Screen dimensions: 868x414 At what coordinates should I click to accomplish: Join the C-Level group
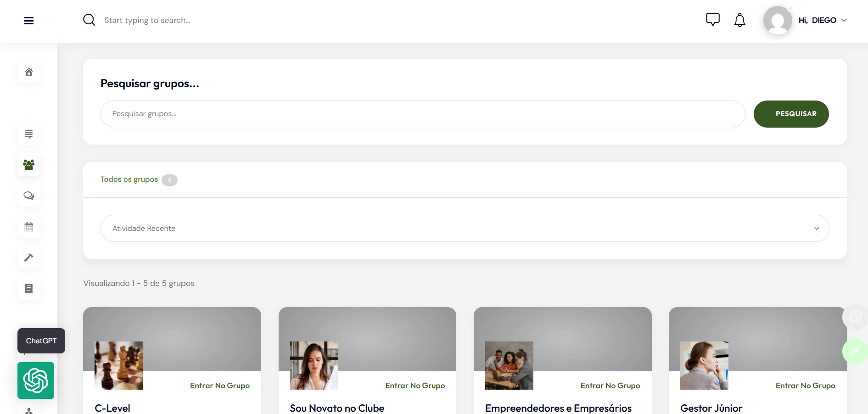coord(220,386)
